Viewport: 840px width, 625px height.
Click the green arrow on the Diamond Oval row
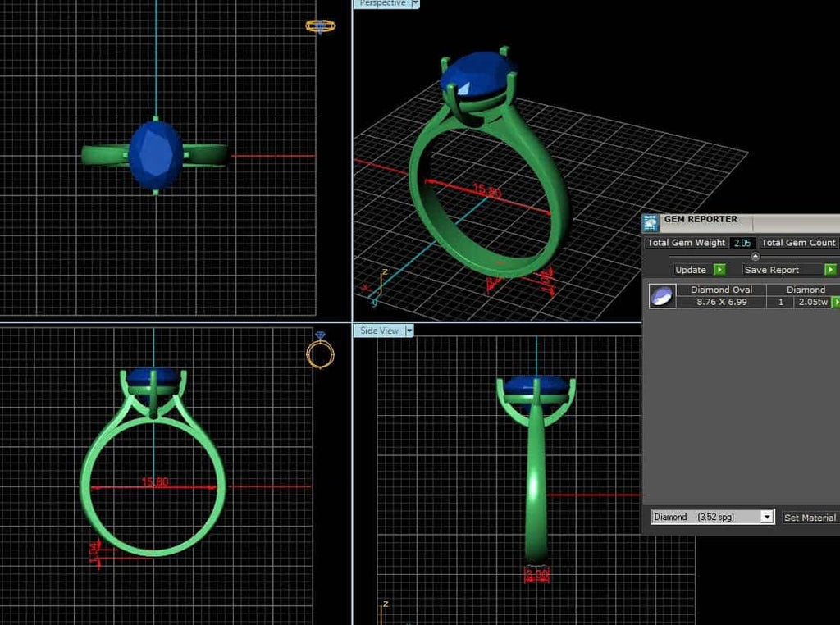point(836,301)
